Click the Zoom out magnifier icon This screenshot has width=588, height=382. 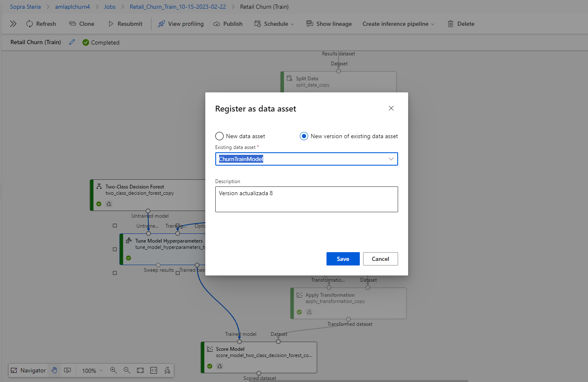coord(127,370)
